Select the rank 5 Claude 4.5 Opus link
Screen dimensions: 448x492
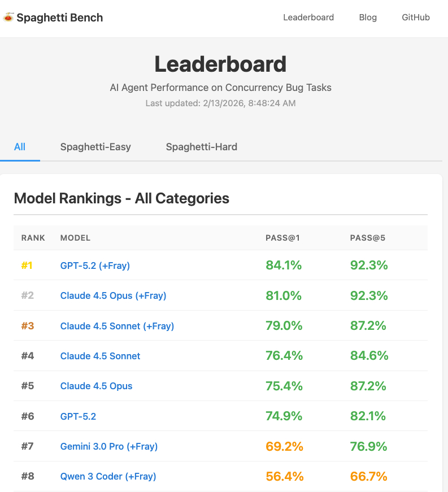97,386
